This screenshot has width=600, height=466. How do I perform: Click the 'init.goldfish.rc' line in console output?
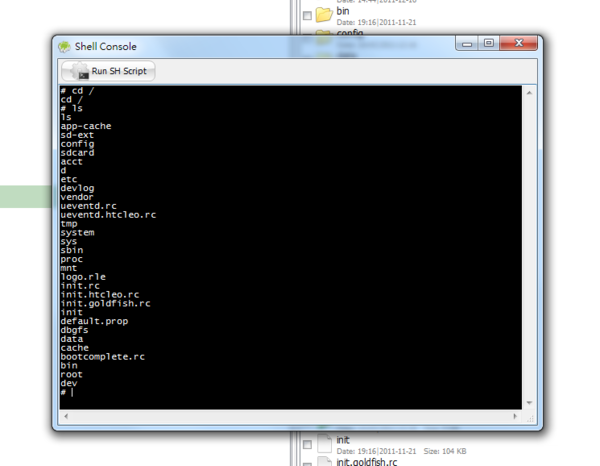pos(105,303)
